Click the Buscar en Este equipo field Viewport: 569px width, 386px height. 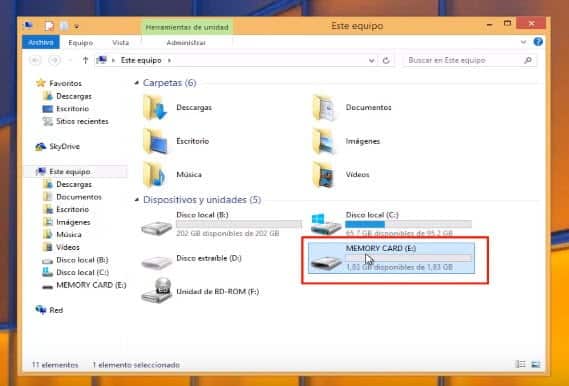[470, 60]
